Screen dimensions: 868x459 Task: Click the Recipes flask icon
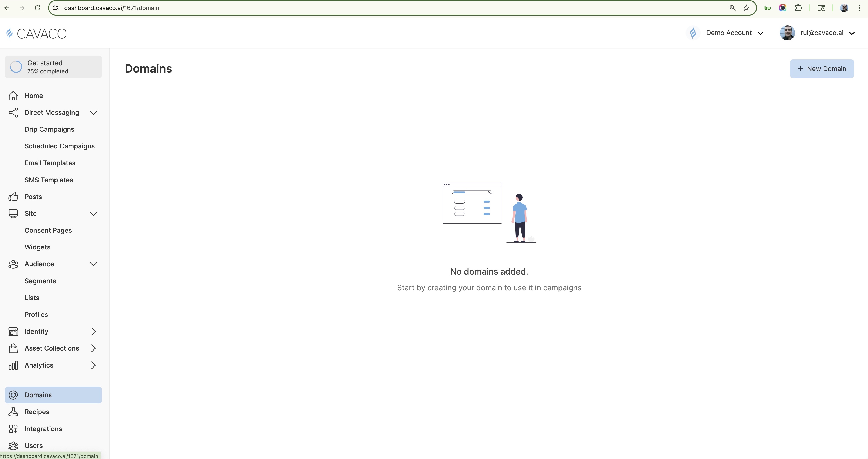[x=13, y=412]
